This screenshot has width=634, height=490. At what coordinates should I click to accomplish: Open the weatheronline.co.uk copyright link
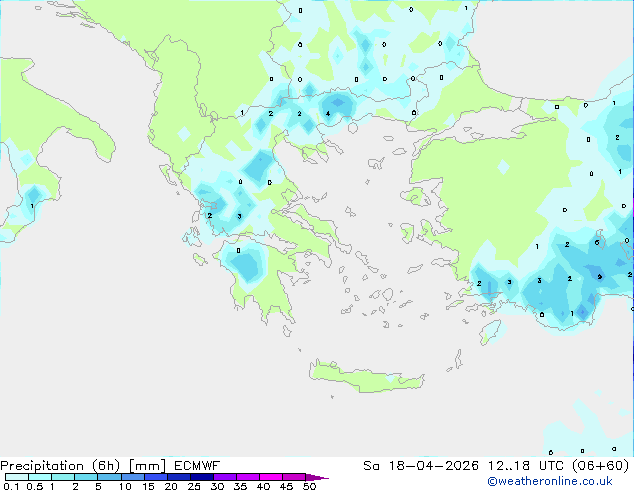[550, 481]
